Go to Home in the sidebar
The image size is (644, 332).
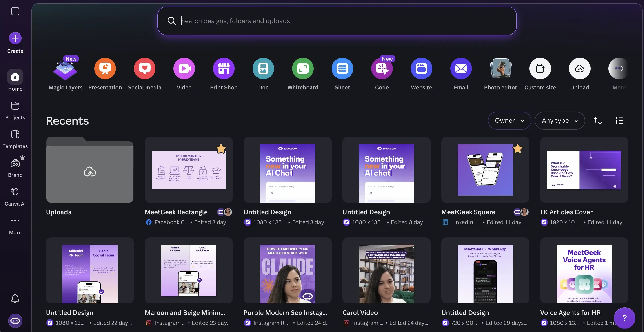[15, 80]
